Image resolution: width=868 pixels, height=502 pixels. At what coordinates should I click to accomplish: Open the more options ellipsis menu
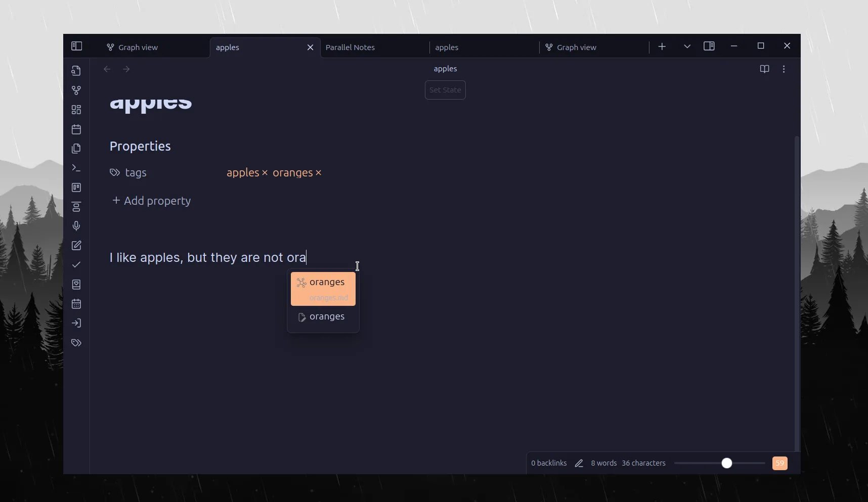[784, 69]
